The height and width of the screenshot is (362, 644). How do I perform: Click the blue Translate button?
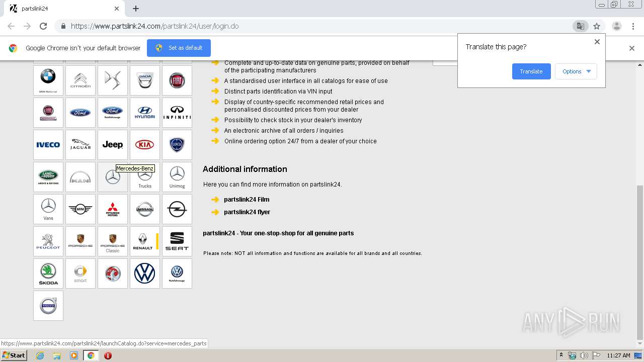coord(531,71)
